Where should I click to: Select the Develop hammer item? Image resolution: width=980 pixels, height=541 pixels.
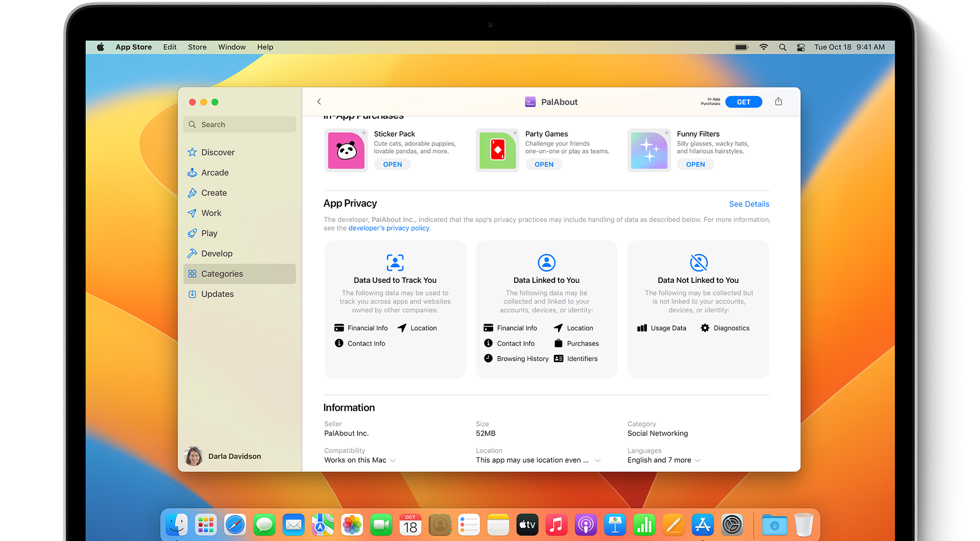[x=216, y=253]
